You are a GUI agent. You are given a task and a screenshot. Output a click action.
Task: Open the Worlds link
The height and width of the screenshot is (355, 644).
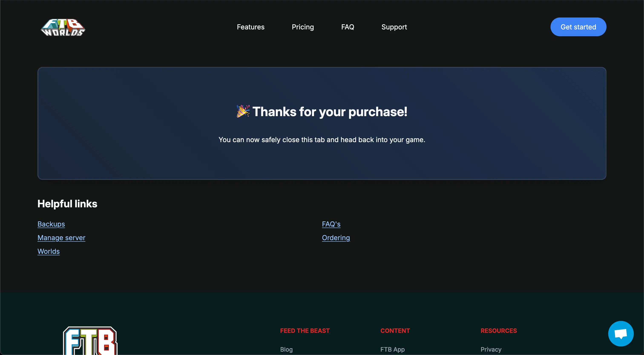pyautogui.click(x=49, y=251)
